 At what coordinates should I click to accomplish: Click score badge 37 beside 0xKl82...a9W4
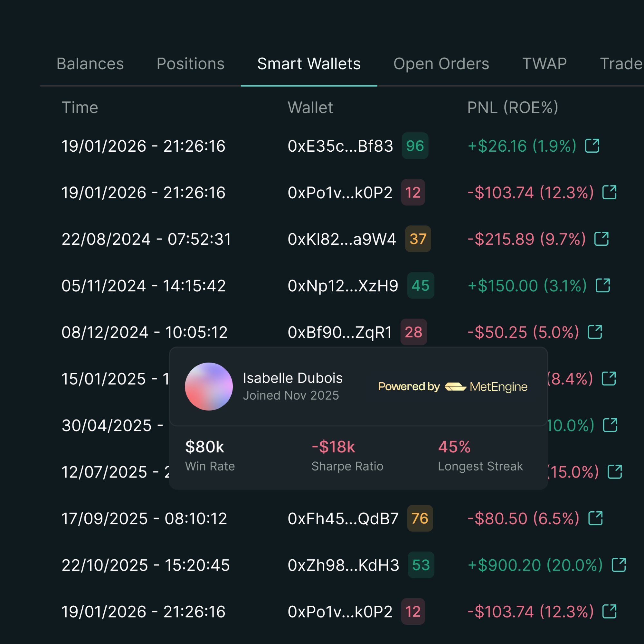pyautogui.click(x=418, y=239)
